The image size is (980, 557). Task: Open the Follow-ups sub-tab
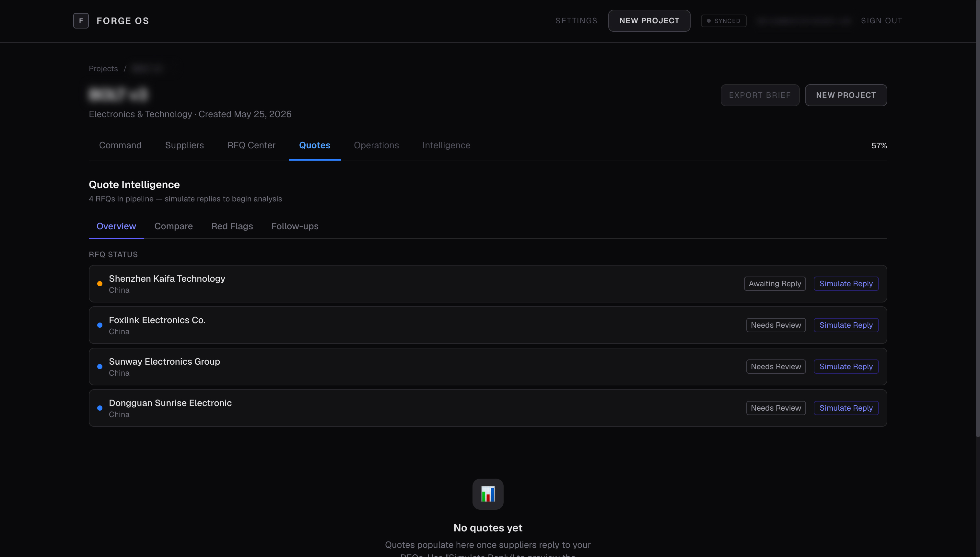pos(295,226)
